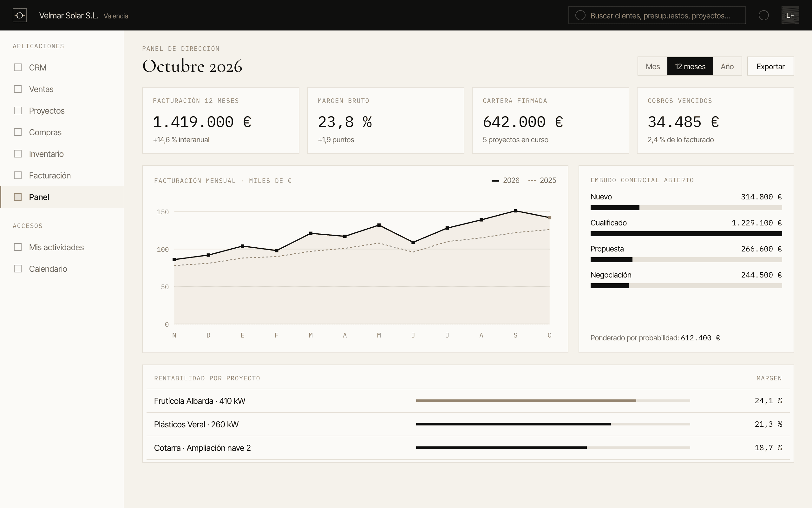Click the Exportar button
The height and width of the screenshot is (508, 812).
coord(770,66)
